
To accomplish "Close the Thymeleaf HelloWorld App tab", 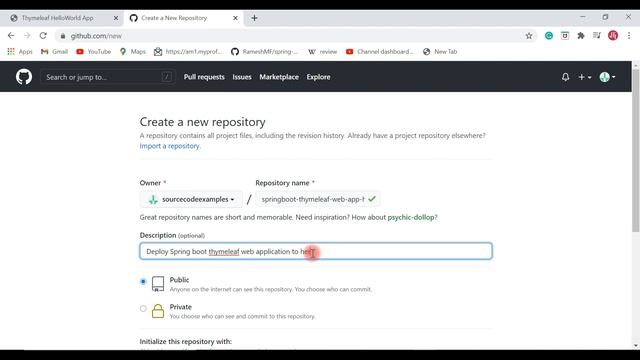I will click(116, 18).
